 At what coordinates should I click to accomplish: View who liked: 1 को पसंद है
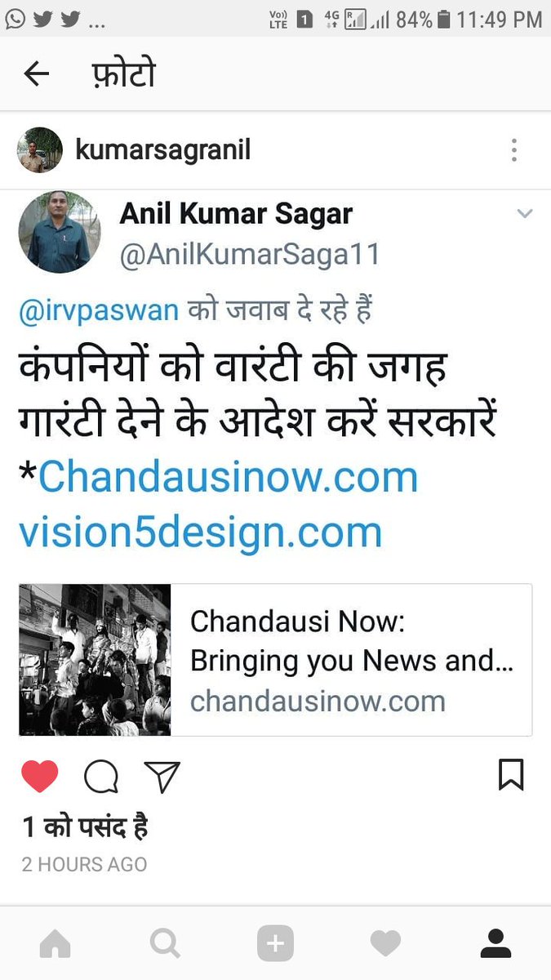tap(85, 827)
